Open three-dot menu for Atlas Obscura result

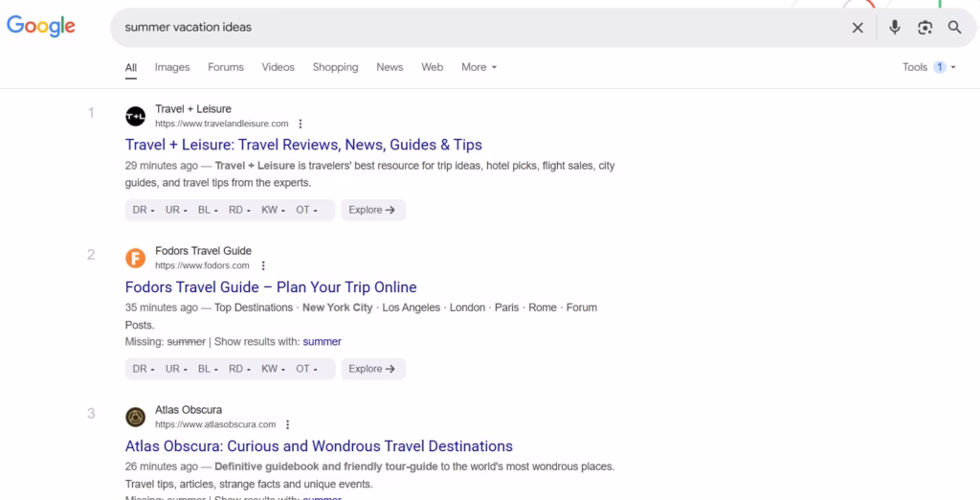288,424
